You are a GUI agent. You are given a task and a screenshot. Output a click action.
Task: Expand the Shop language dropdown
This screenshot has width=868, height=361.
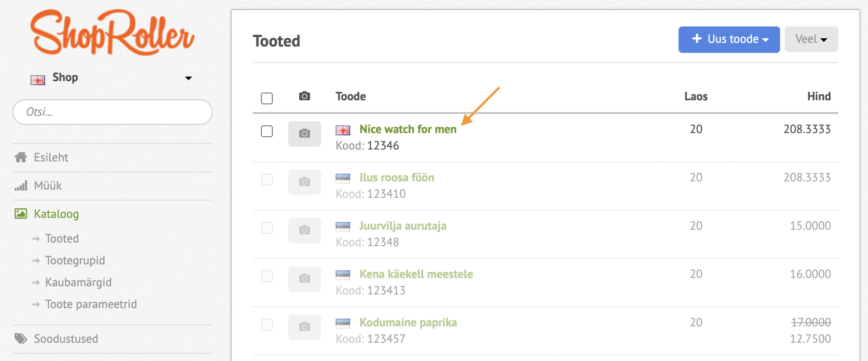188,78
